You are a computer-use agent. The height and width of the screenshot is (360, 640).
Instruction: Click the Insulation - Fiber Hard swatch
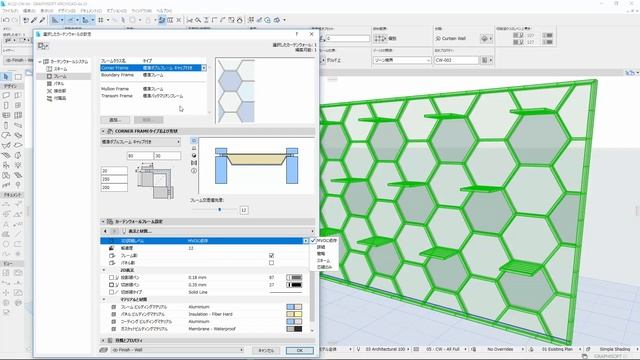[294, 314]
